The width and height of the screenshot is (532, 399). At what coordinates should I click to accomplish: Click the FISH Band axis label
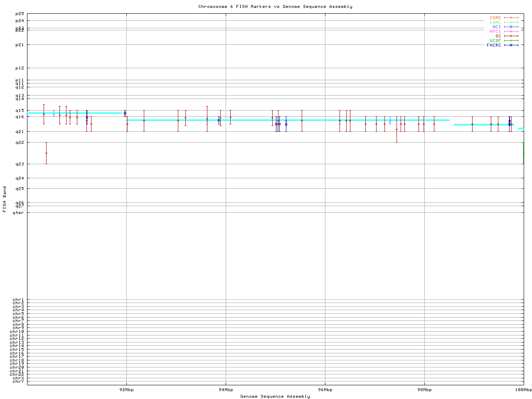(x=5, y=199)
